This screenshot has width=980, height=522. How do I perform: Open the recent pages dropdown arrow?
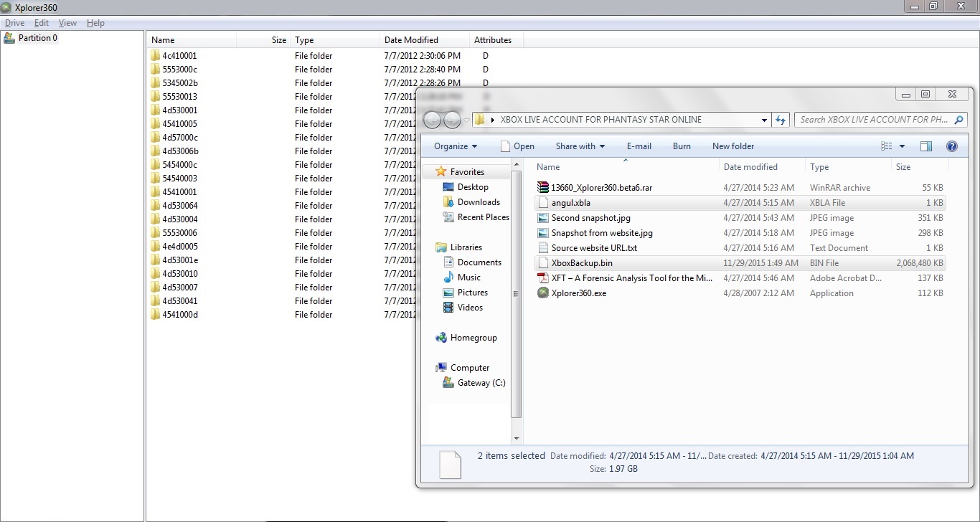point(466,120)
